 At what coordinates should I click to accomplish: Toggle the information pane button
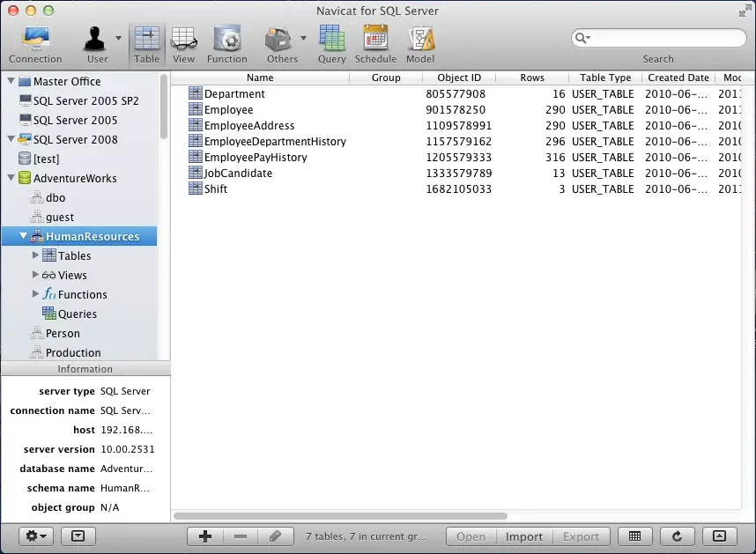tap(78, 536)
